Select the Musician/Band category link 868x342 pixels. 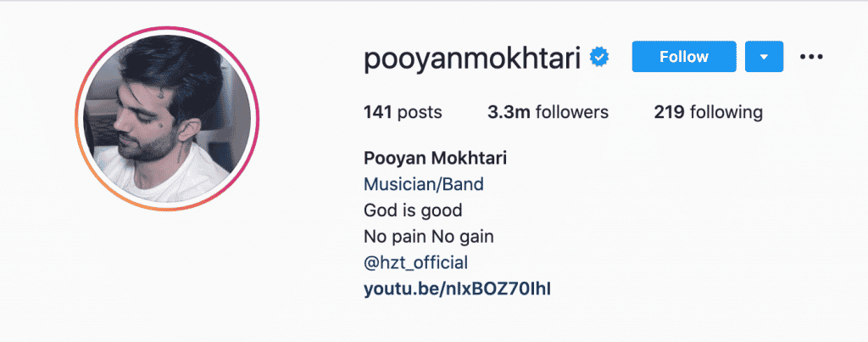424,184
